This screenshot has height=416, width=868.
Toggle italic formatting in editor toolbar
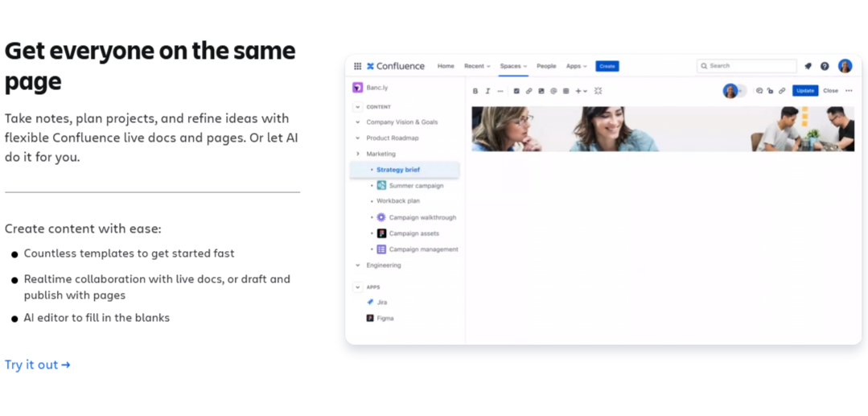click(487, 91)
